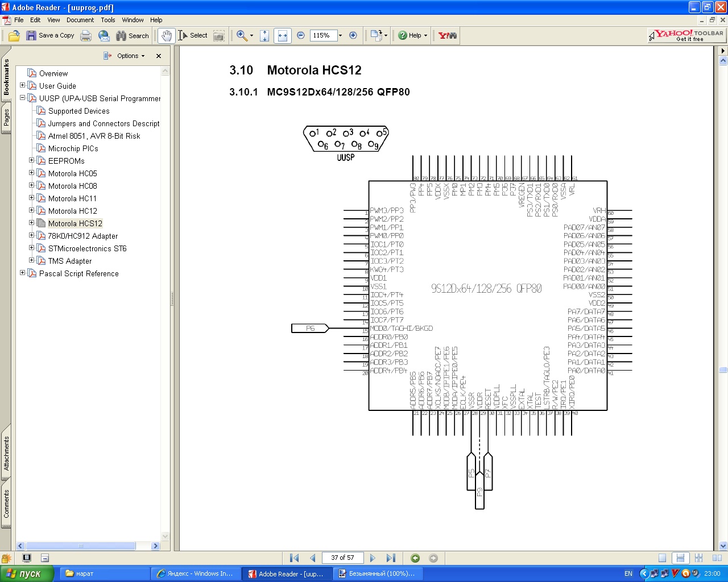Open the Document menu
The height and width of the screenshot is (582, 728).
point(80,20)
